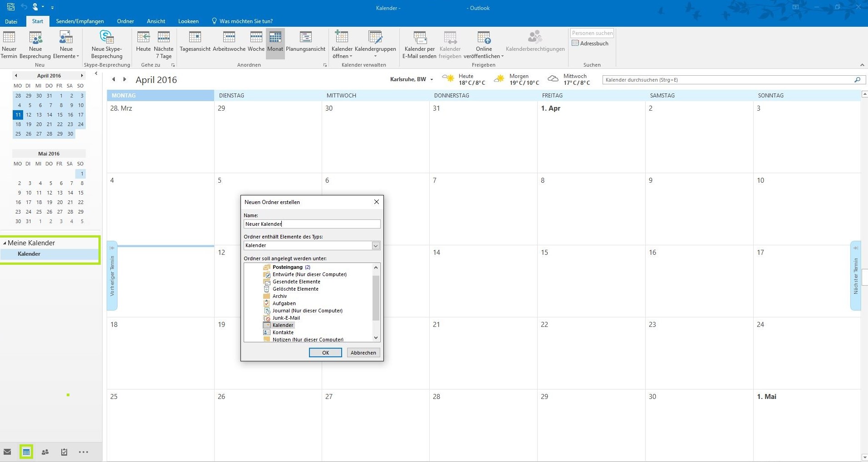Click Abbrechen to cancel the dialog

point(363,353)
